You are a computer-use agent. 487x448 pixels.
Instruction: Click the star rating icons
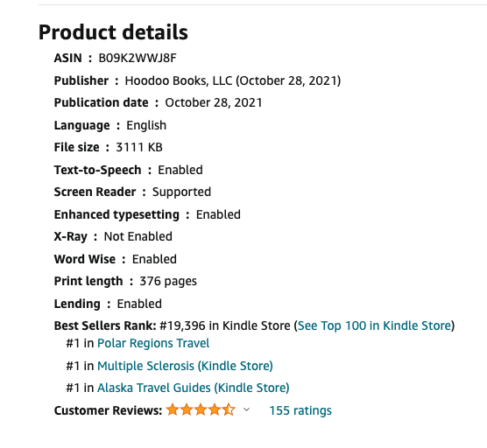[201, 409]
